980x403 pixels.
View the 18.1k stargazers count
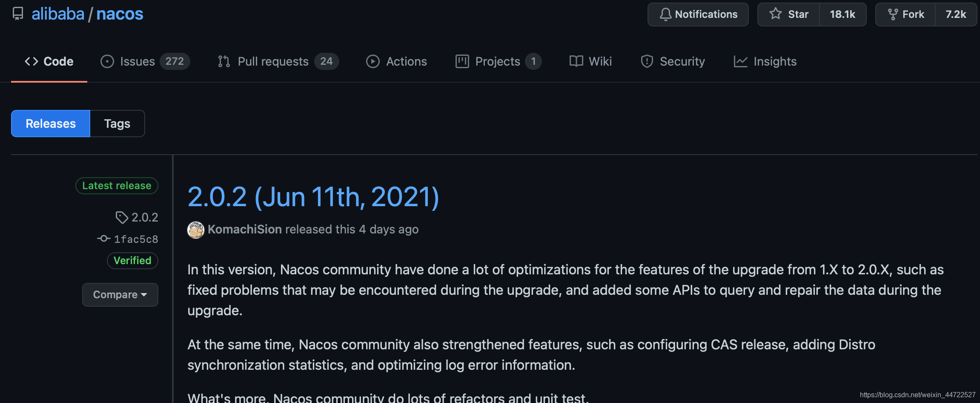tap(842, 14)
